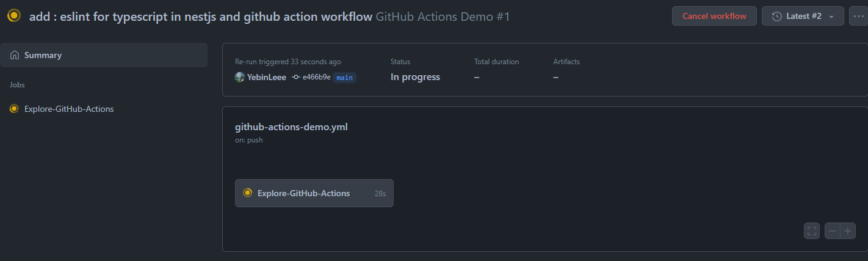Zoom in the workflow graph
868x261 pixels.
tap(848, 231)
